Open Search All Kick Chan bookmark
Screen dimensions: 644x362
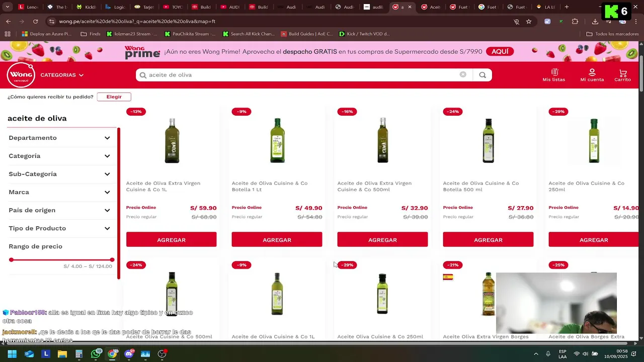click(x=249, y=34)
